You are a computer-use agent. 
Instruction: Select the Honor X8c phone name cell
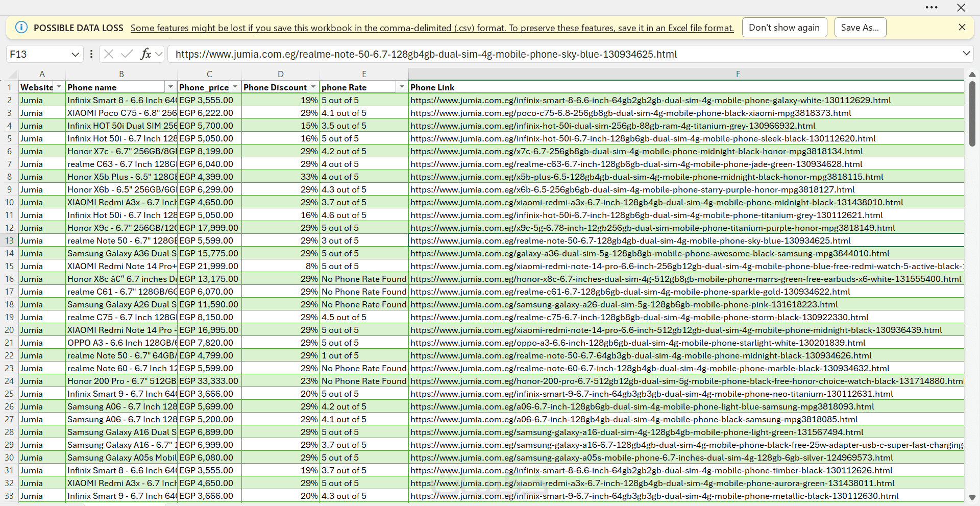click(x=121, y=279)
